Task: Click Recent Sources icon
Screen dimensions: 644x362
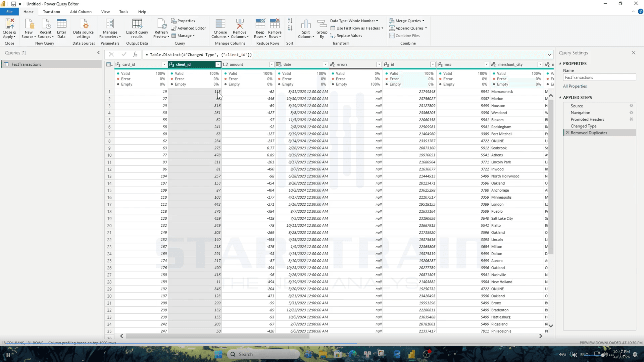Action: (45, 24)
